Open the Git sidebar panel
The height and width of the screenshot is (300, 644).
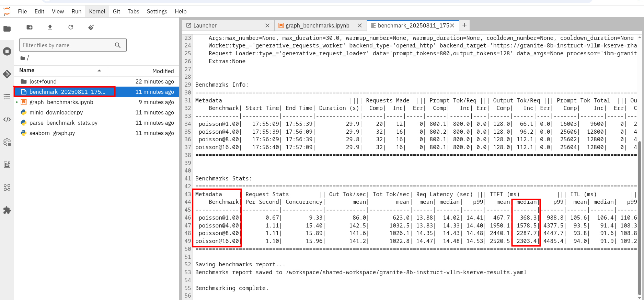coord(7,74)
